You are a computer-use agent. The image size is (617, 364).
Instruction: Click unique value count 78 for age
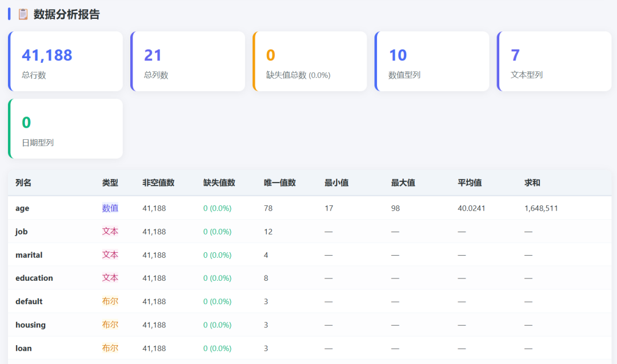pos(268,208)
